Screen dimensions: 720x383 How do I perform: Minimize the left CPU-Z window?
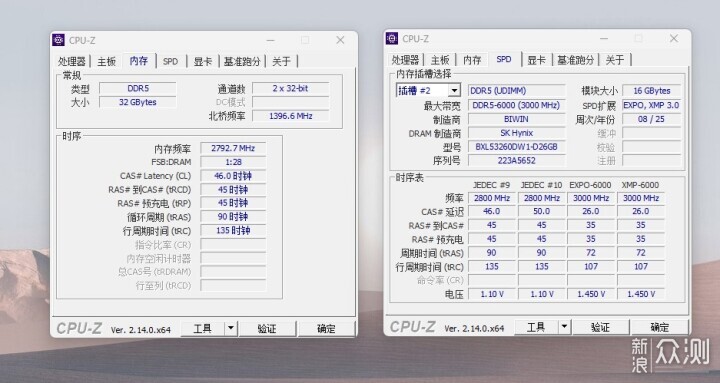pyautogui.click(x=270, y=40)
